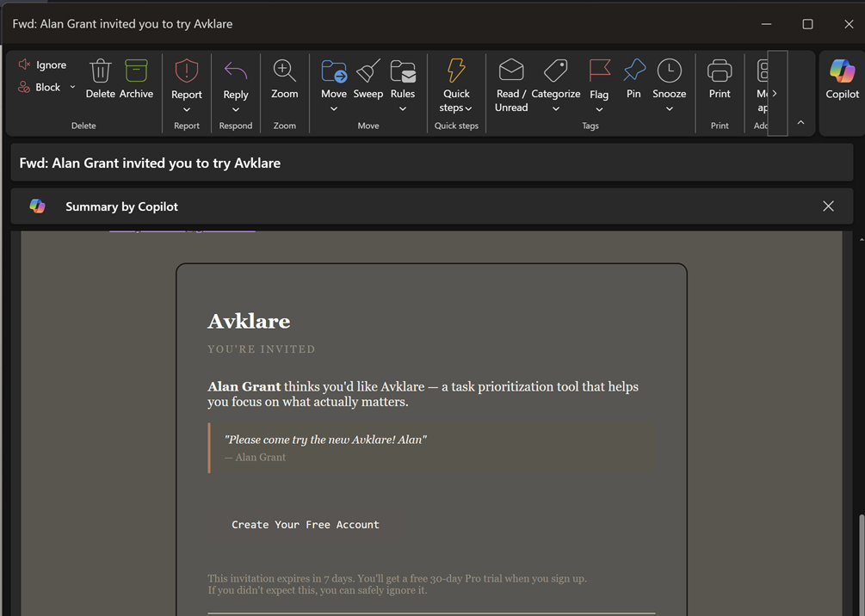The width and height of the screenshot is (865, 616).
Task: Click the Report shield icon
Action: [187, 71]
